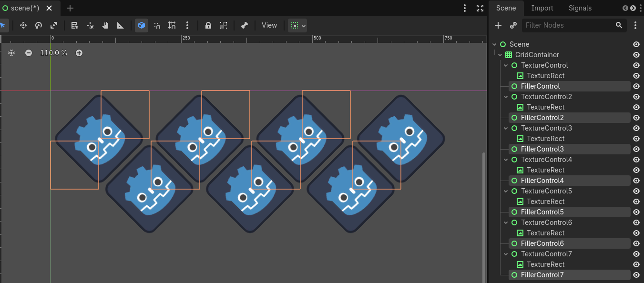This screenshot has width=644, height=283.
Task: Click the zoom in plus button
Action: point(79,53)
